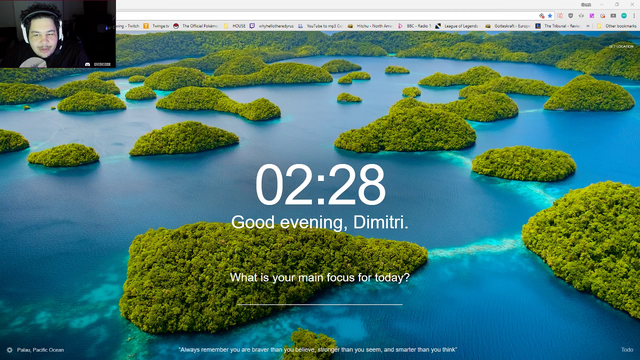
Task: Open the Gotteskraft - Europe bookmark
Action: click(x=508, y=26)
